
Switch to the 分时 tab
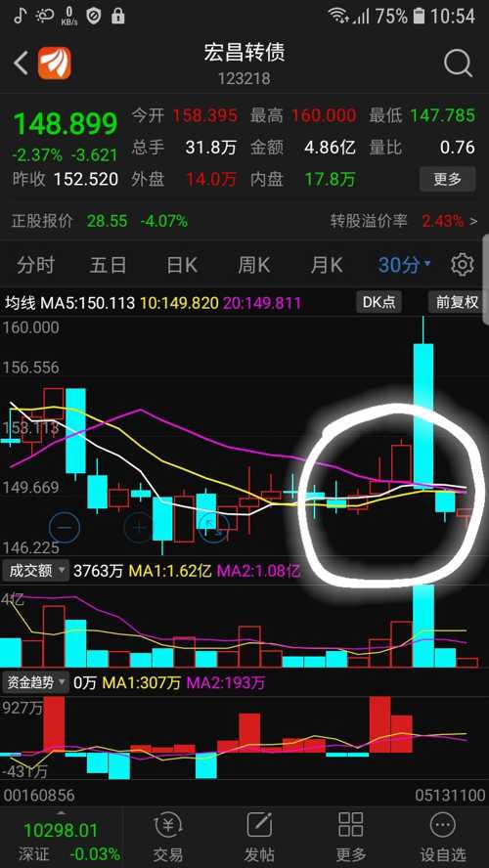[35, 265]
